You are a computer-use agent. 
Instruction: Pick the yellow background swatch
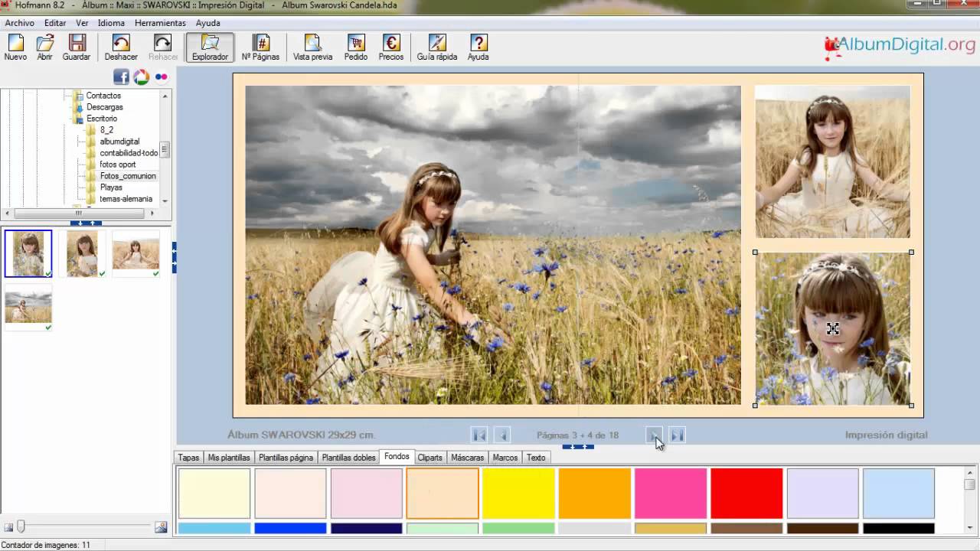(518, 494)
